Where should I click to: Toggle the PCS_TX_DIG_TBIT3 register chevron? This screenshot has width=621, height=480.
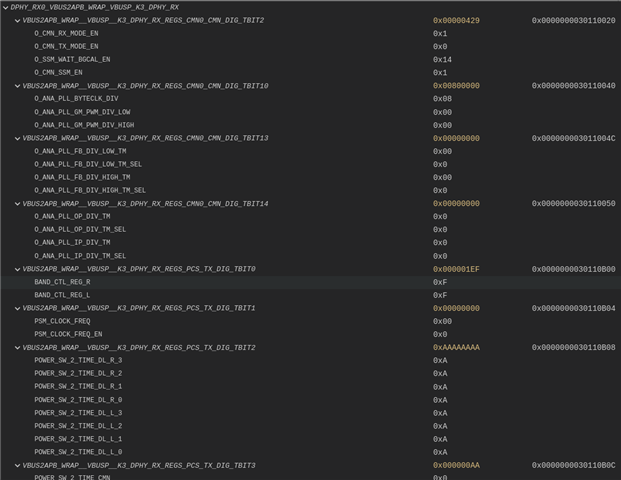pyautogui.click(x=17, y=465)
